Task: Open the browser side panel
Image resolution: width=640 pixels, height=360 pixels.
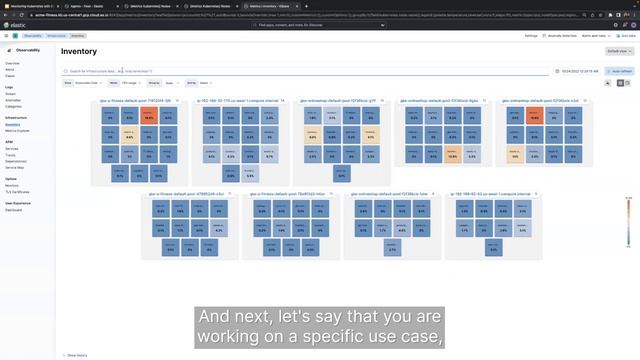Action: click(618, 15)
